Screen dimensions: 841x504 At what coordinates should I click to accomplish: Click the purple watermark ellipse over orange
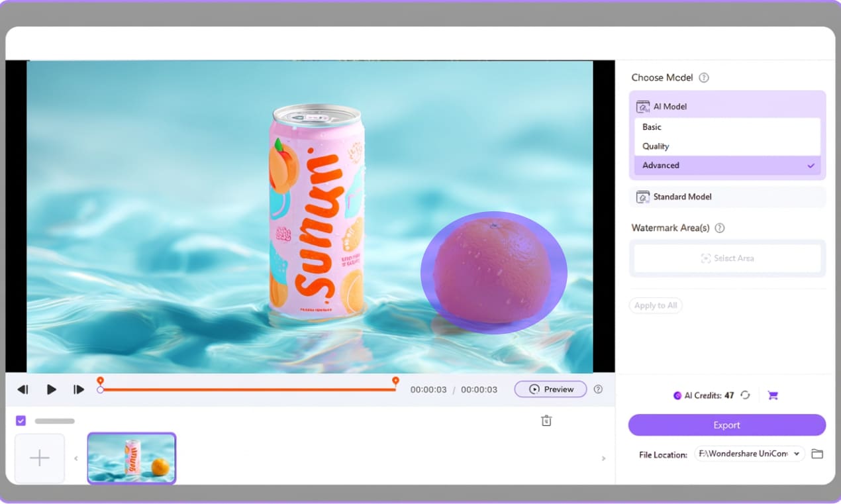[494, 272]
